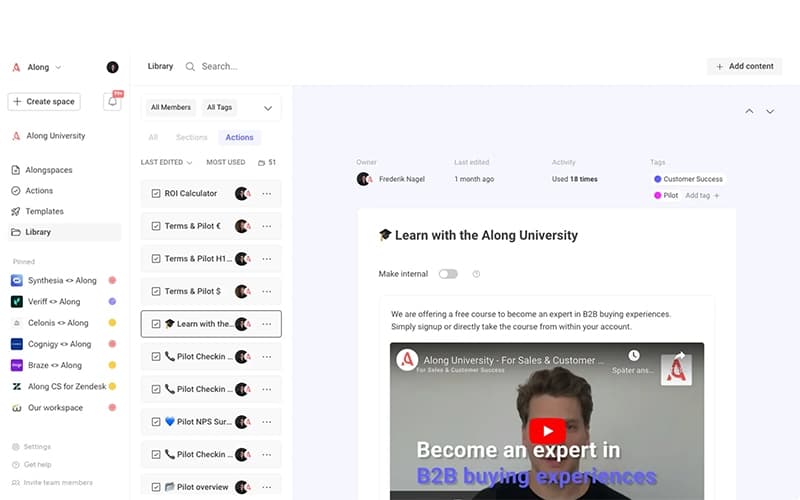Open more options for Terms & Pilot €
This screenshot has height=500, width=800.
pos(266,226)
